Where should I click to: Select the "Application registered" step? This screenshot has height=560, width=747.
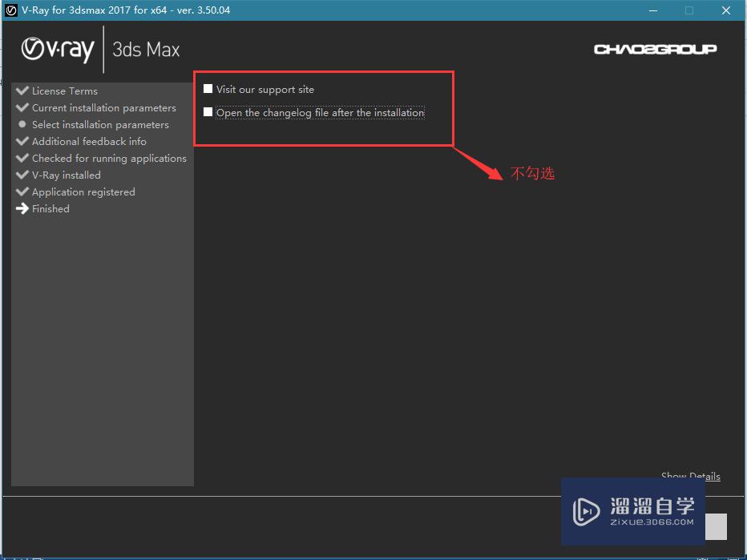83,192
